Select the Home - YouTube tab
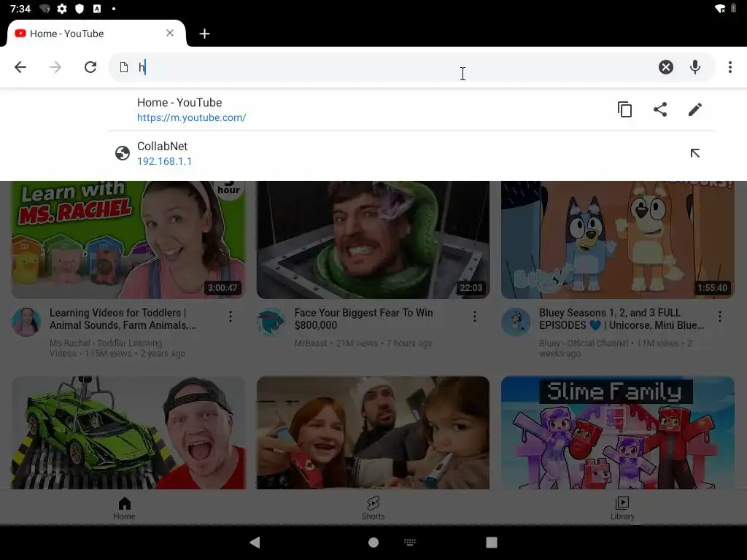This screenshot has height=560, width=747. tap(96, 34)
